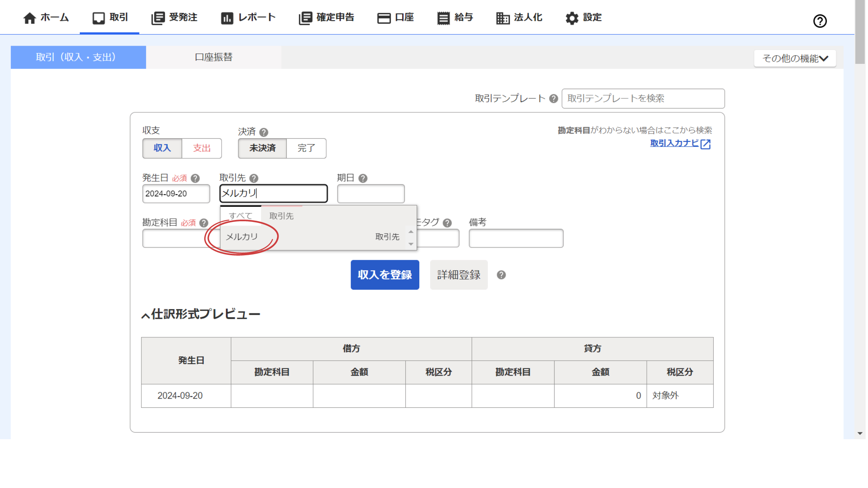Image resolution: width=868 pixels, height=488 pixels.
Task: Set settlement status to 完了
Action: coord(306,148)
